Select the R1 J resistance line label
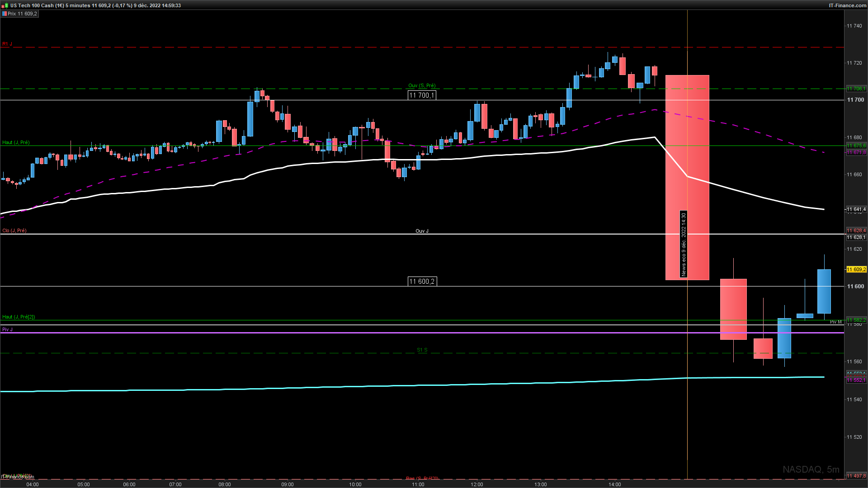This screenshot has height=488, width=868. click(x=7, y=44)
